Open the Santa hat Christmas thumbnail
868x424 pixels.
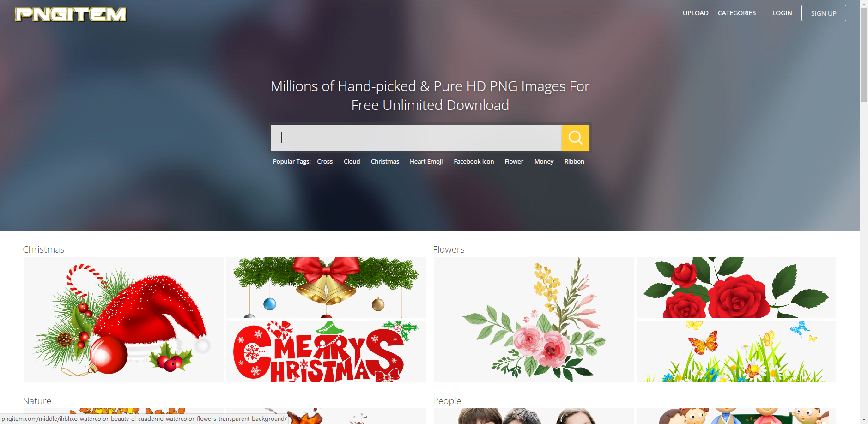(124, 320)
